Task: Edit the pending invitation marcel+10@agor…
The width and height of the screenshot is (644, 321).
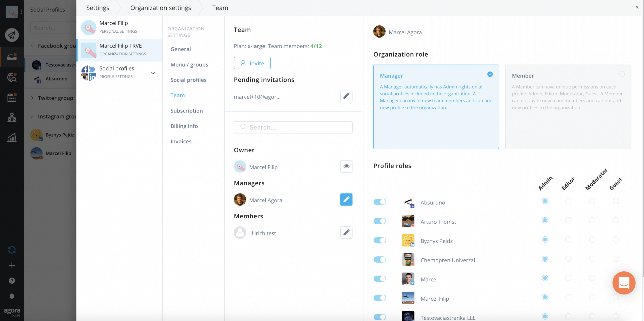Action: 346,96
